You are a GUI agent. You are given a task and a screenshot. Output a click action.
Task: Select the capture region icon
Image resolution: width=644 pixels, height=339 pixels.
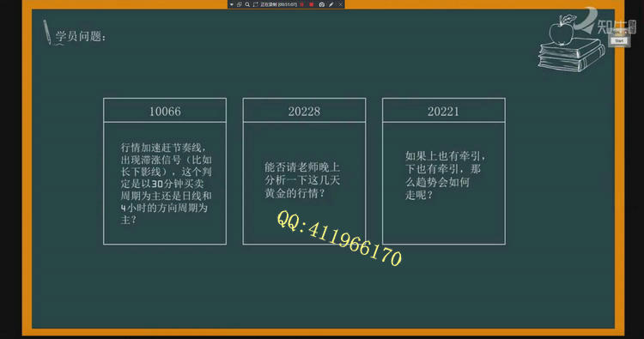tap(255, 4)
